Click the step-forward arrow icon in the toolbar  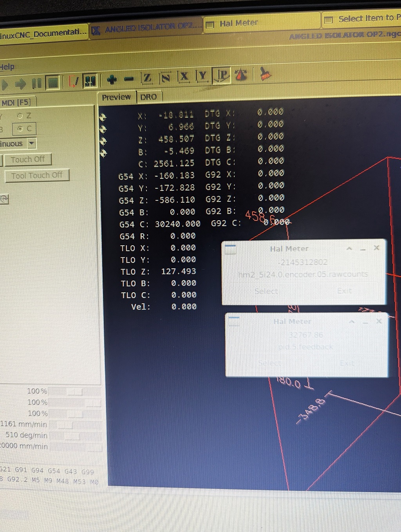pyautogui.click(x=21, y=84)
